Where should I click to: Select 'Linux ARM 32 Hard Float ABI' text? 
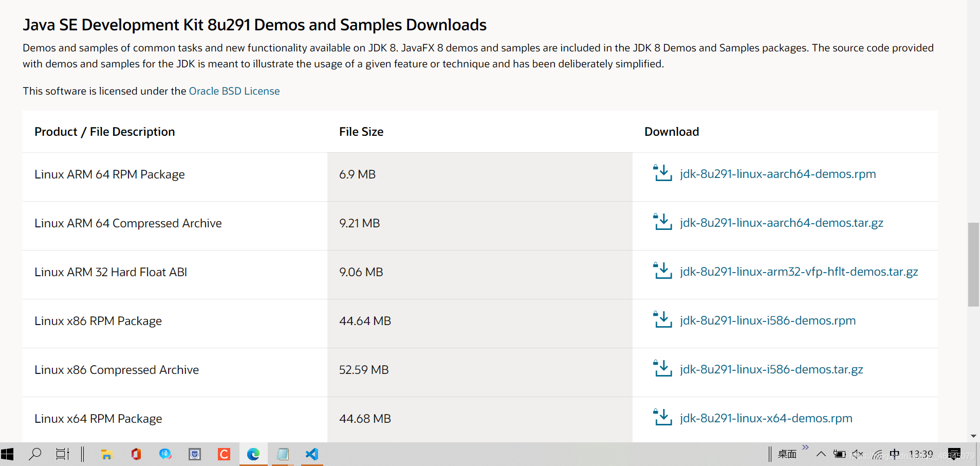click(110, 272)
